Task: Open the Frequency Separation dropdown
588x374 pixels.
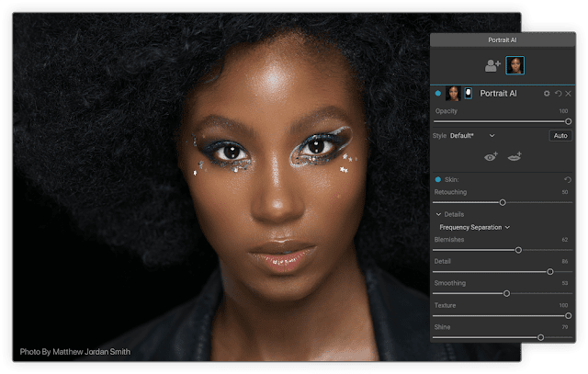Action: (474, 227)
